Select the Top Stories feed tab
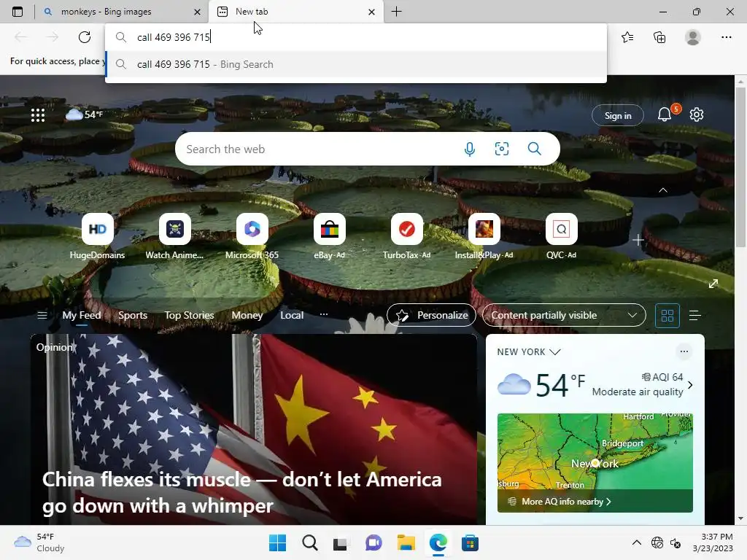The image size is (747, 560). [x=189, y=315]
